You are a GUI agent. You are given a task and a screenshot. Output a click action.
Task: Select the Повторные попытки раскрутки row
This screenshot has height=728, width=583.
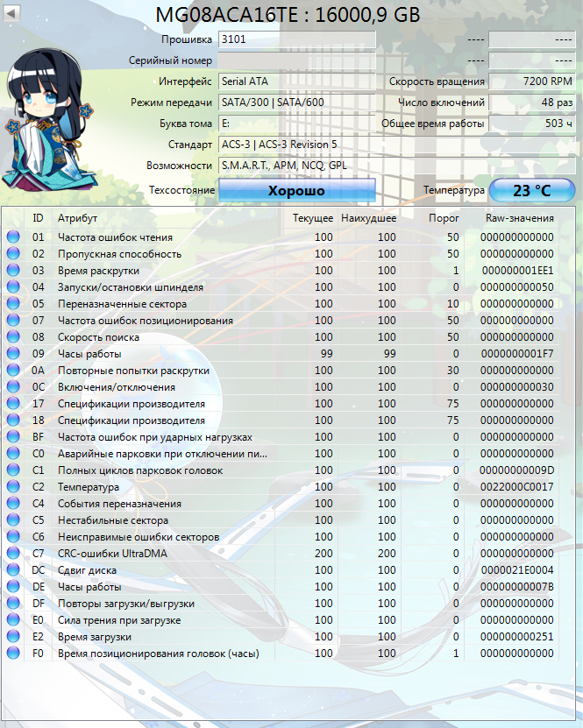click(x=281, y=370)
